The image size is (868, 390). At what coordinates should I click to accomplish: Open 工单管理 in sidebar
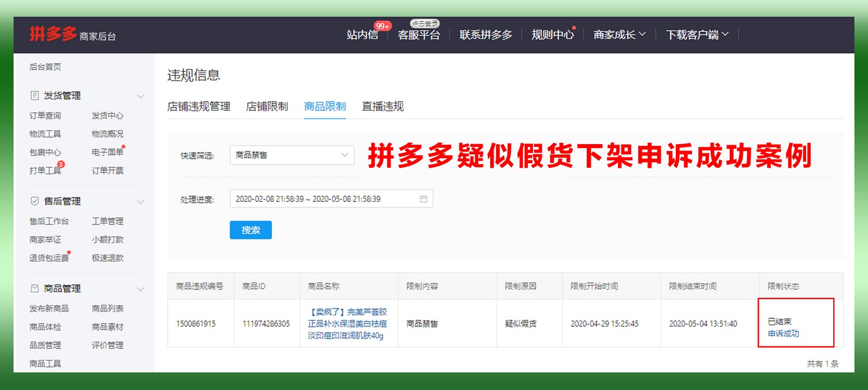pos(108,221)
